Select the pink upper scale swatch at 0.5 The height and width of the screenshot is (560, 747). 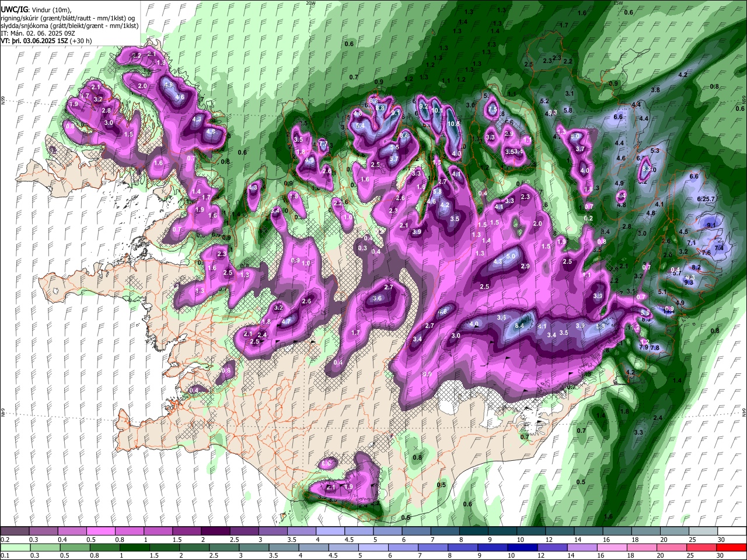coord(100,531)
